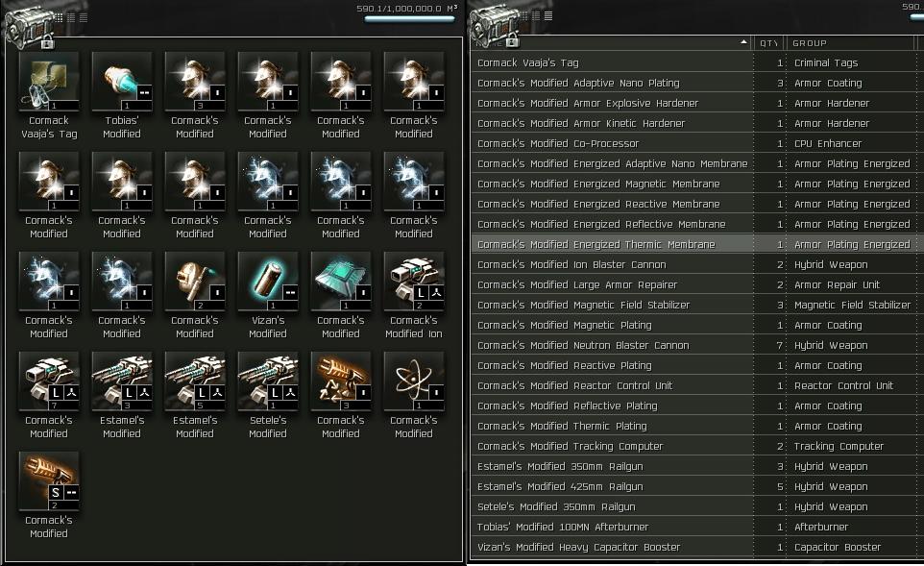Image resolution: width=924 pixels, height=566 pixels.
Task: Select the atom-shaped reactor control unit icon
Action: pos(414,381)
